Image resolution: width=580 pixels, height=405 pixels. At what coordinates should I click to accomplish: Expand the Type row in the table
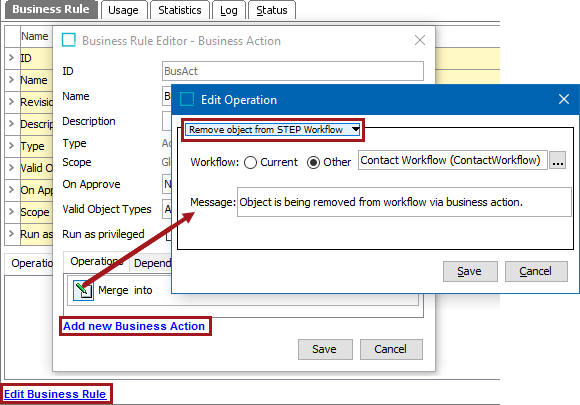pos(11,145)
